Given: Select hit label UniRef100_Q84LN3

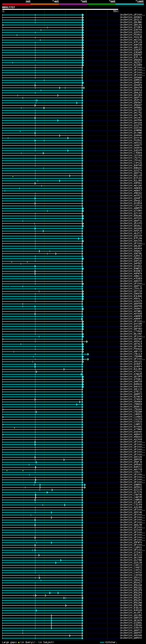Looking at the screenshot, I should click(x=131, y=93).
